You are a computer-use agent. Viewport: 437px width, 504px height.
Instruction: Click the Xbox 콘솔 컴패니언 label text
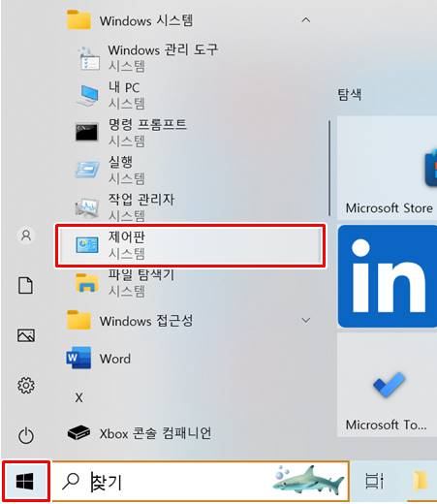point(155,433)
